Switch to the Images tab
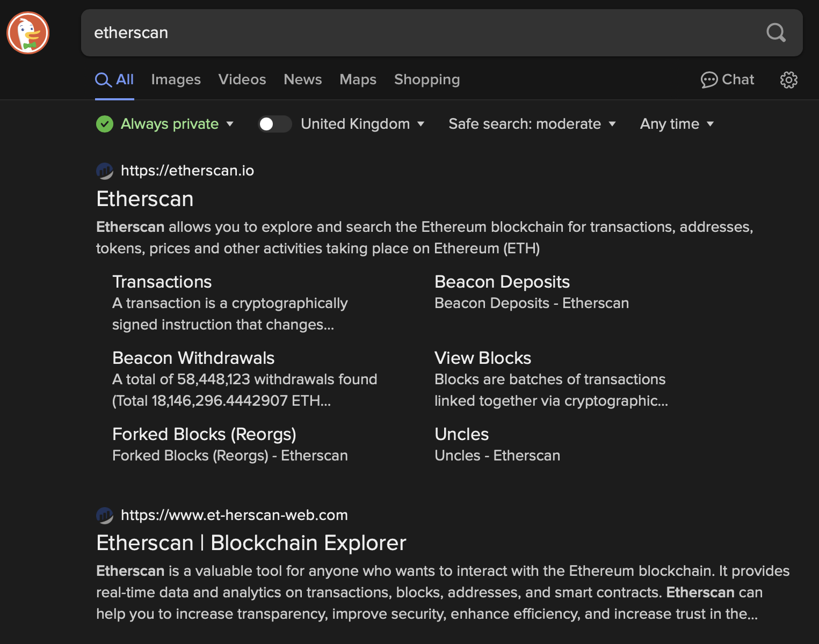Screen dimensions: 819x644 [176, 79]
